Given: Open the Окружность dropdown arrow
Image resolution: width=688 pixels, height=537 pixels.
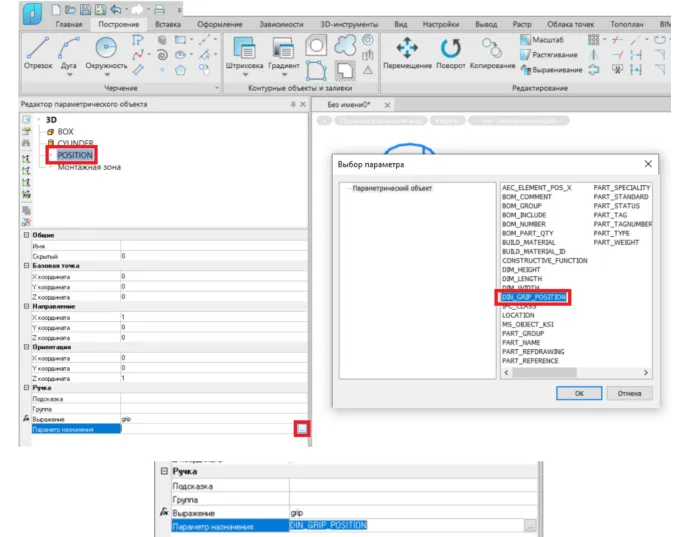Looking at the screenshot, I should [x=107, y=75].
